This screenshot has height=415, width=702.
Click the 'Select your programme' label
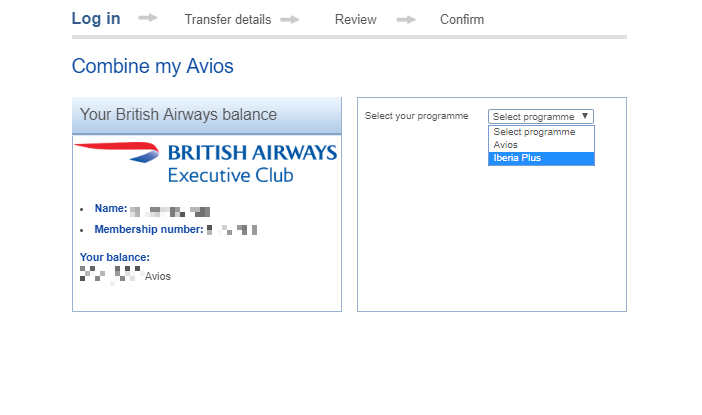(416, 116)
